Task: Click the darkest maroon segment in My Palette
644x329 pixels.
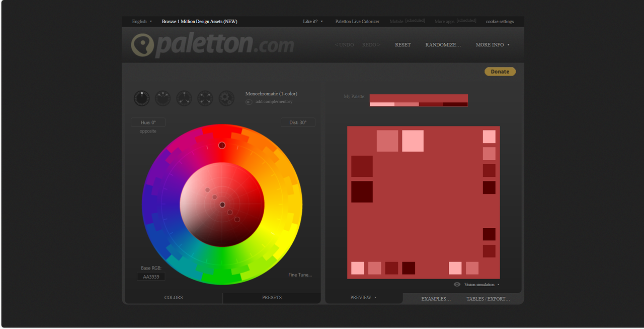Action: pyautogui.click(x=455, y=104)
